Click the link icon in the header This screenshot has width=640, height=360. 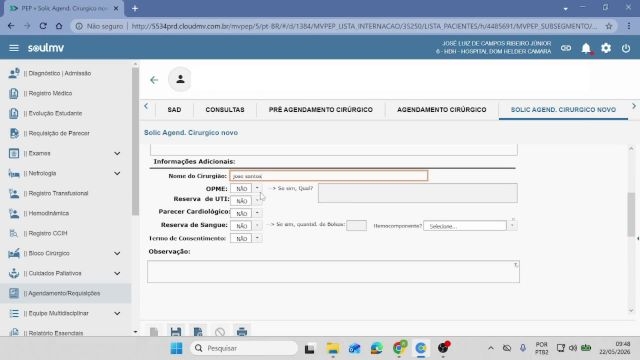coord(566,48)
